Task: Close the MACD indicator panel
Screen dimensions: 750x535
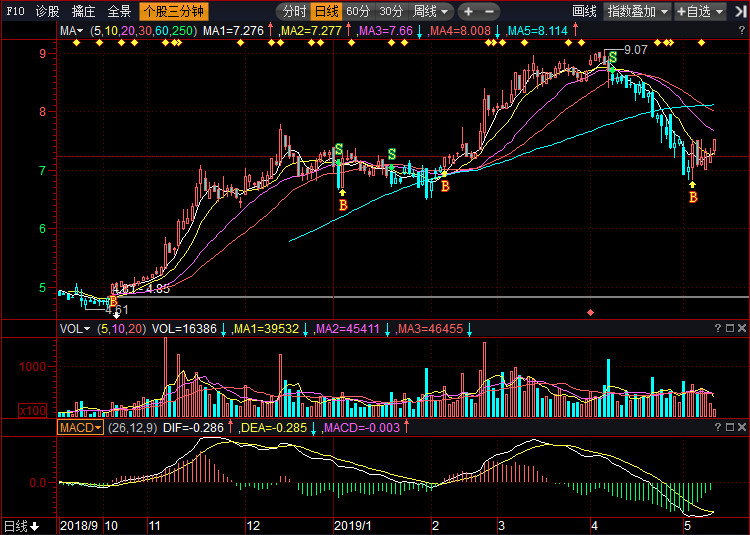Action: (x=742, y=427)
